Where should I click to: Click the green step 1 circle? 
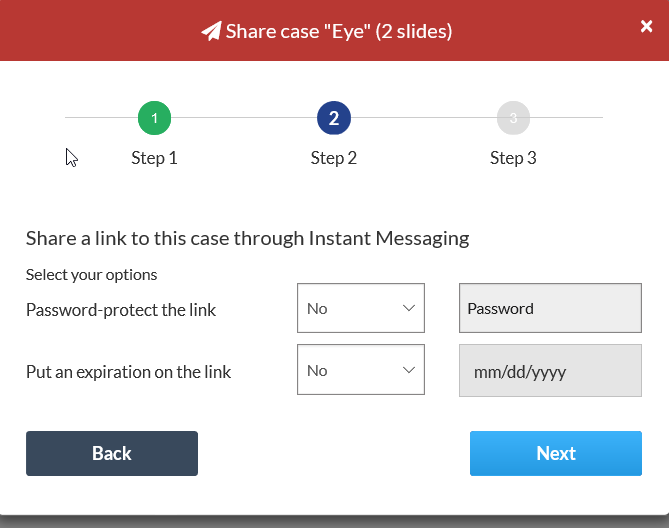(154, 119)
